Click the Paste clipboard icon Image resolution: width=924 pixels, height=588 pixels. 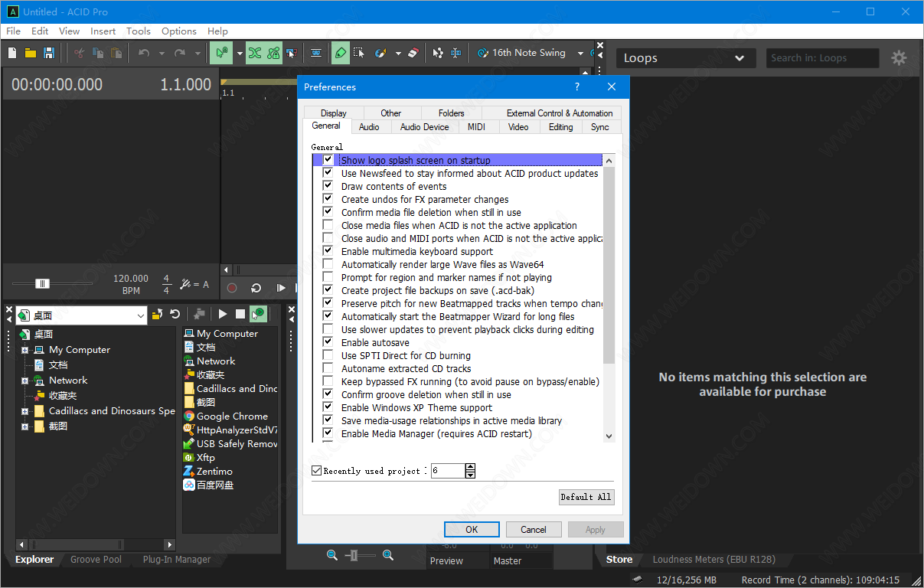116,53
